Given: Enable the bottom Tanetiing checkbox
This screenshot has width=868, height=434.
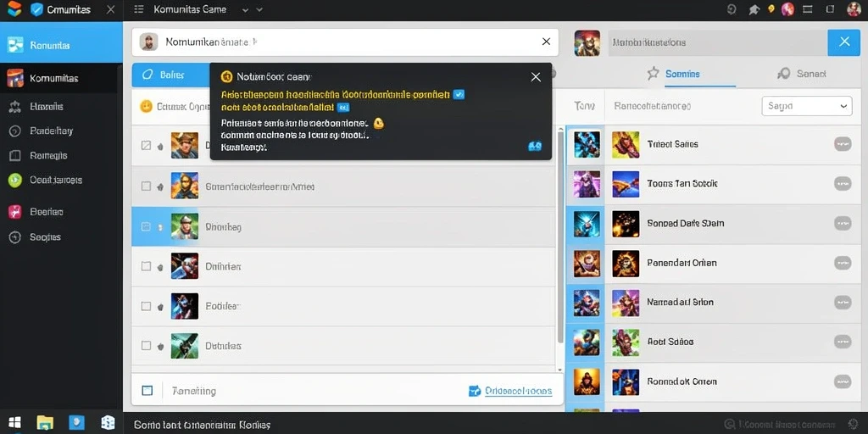Looking at the screenshot, I should [147, 391].
